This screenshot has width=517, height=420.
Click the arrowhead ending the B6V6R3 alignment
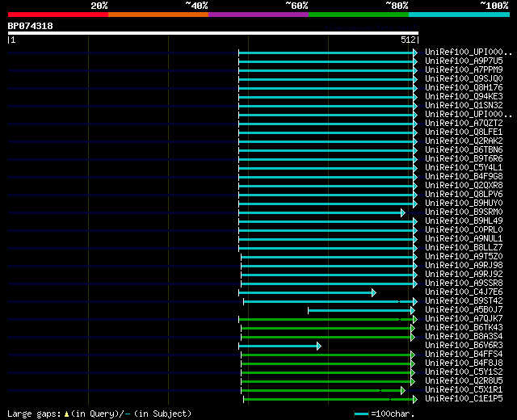[319, 346]
